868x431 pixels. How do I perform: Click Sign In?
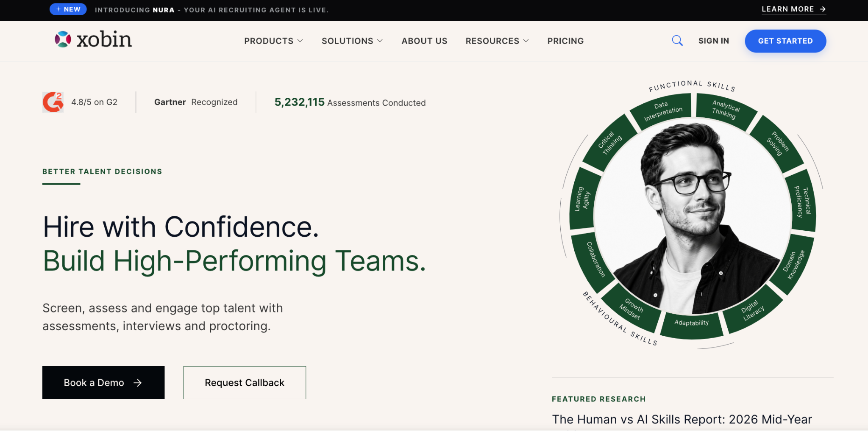click(714, 41)
